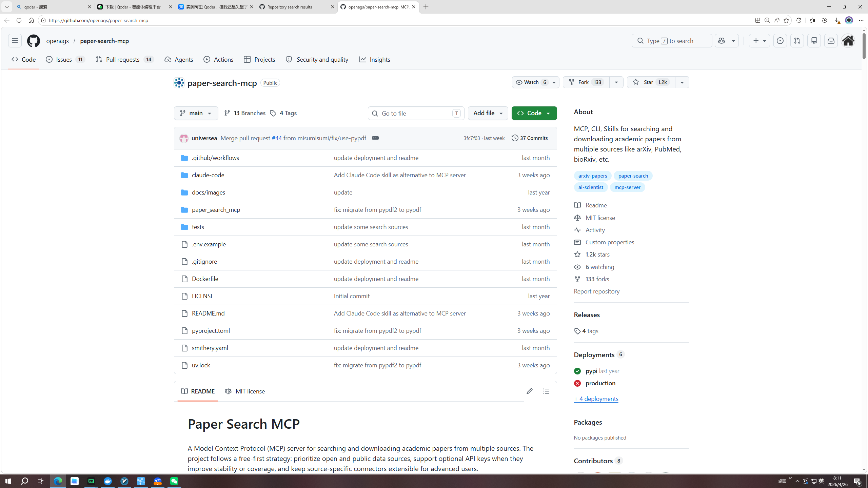Switch to the Repository search results browser tab

297,7
